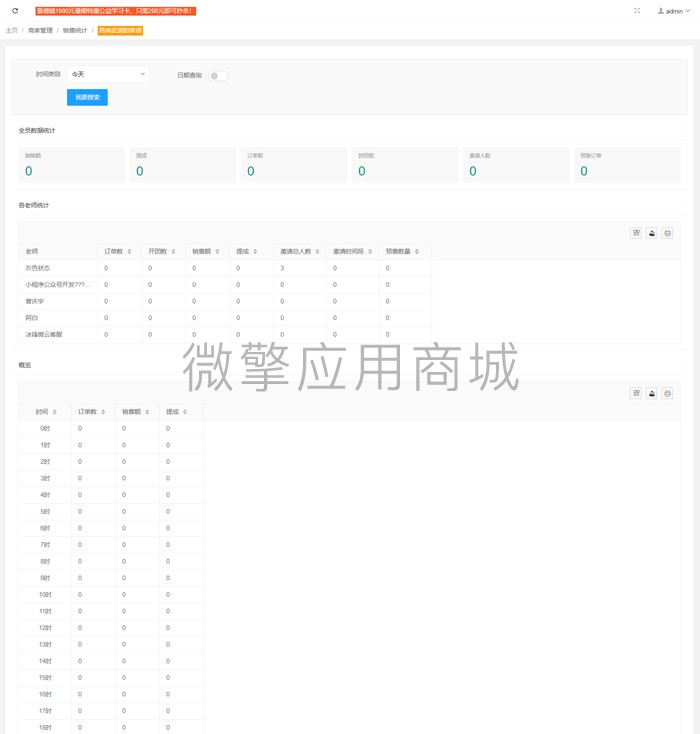Click the 销售额 summary card

tap(72, 165)
